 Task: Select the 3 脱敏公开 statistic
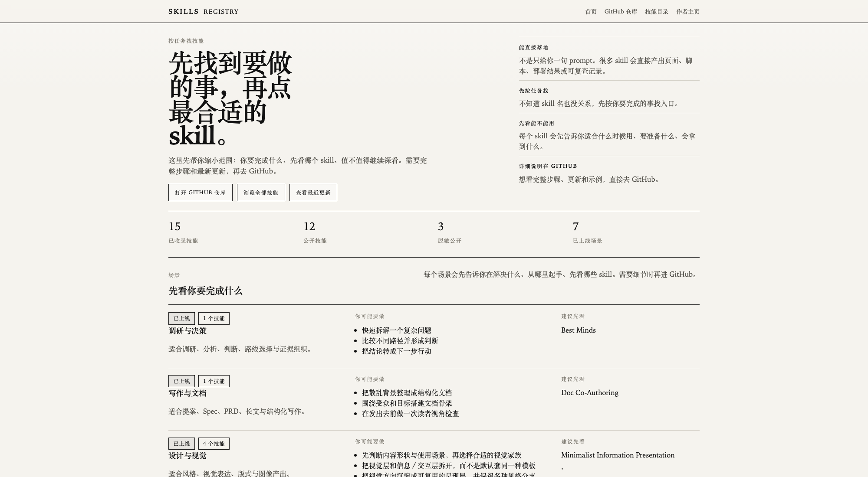(450, 232)
